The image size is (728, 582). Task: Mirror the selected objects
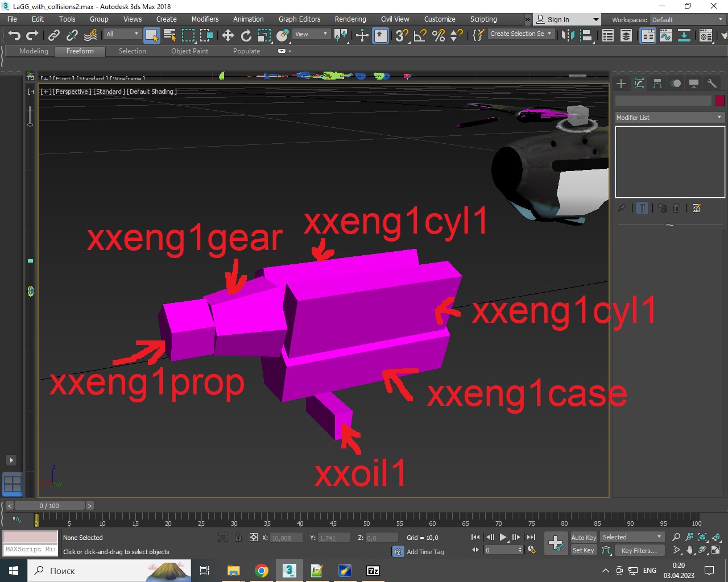pos(568,35)
